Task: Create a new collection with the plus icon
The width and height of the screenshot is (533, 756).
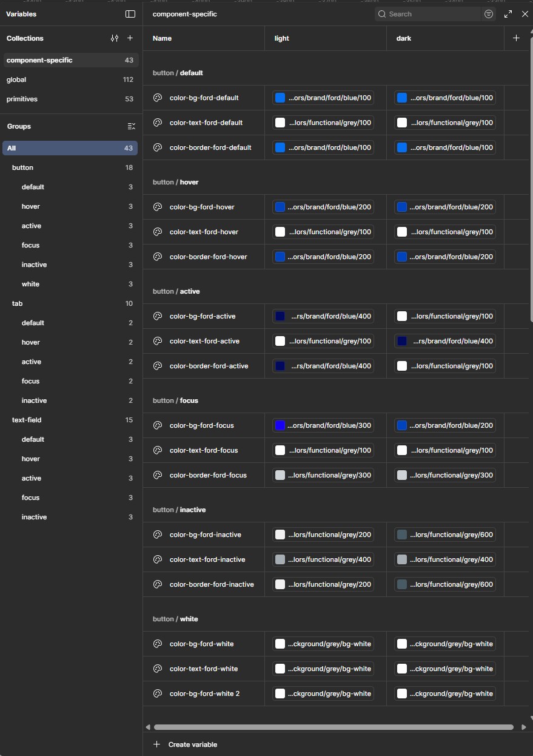Action: (130, 38)
